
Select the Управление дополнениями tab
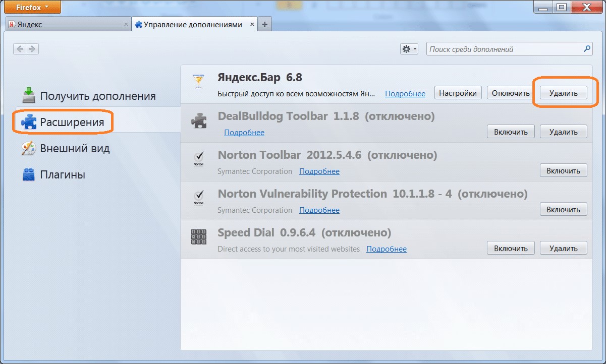[x=195, y=24]
